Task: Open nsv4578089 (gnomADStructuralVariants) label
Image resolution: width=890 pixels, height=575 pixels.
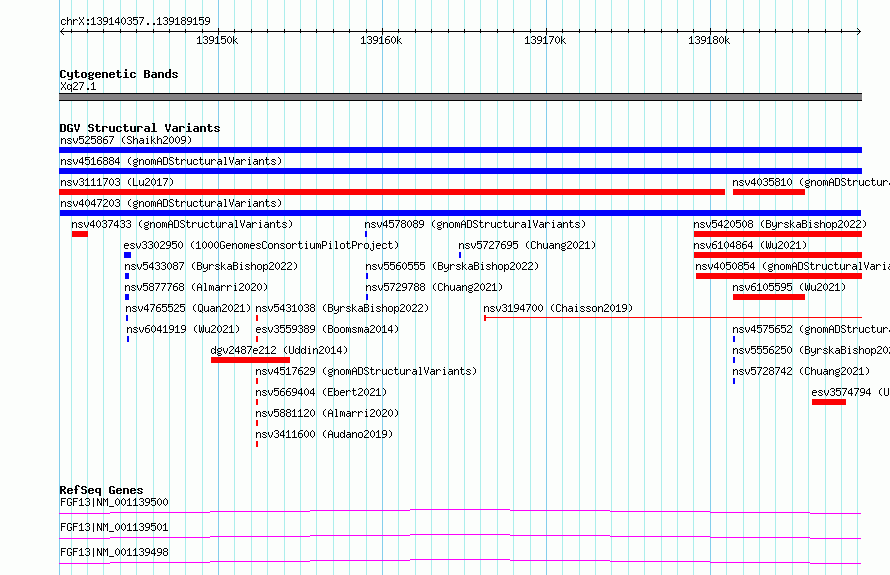Action: click(475, 224)
